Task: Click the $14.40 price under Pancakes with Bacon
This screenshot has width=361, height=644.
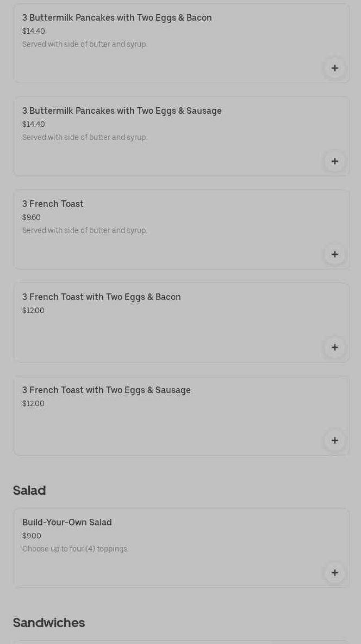Action: [34, 31]
